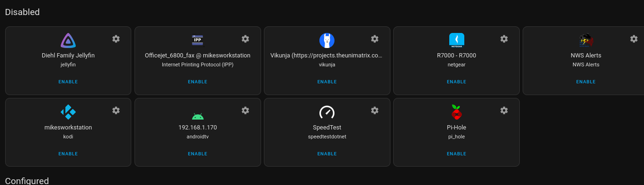Open settings gear on NWS Alerts card
The height and width of the screenshot is (185, 644).
coord(633,39)
